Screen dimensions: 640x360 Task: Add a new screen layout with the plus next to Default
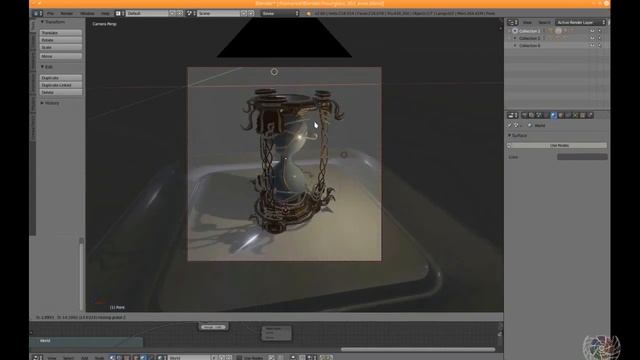(x=172, y=13)
